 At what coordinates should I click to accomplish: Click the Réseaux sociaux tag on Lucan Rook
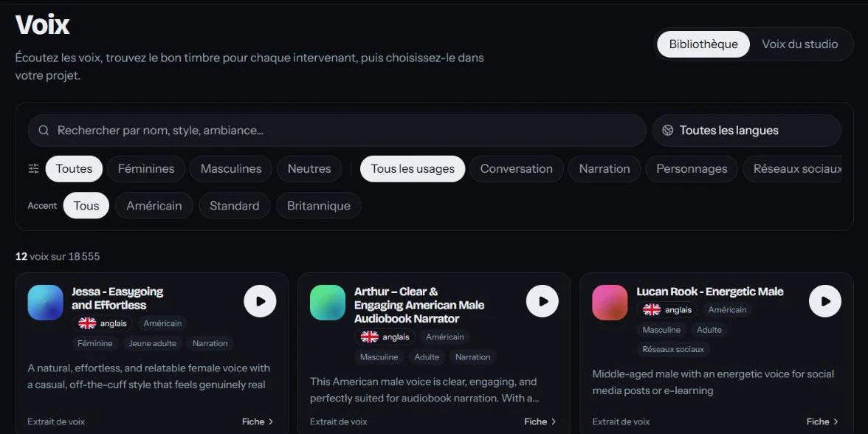click(x=673, y=349)
